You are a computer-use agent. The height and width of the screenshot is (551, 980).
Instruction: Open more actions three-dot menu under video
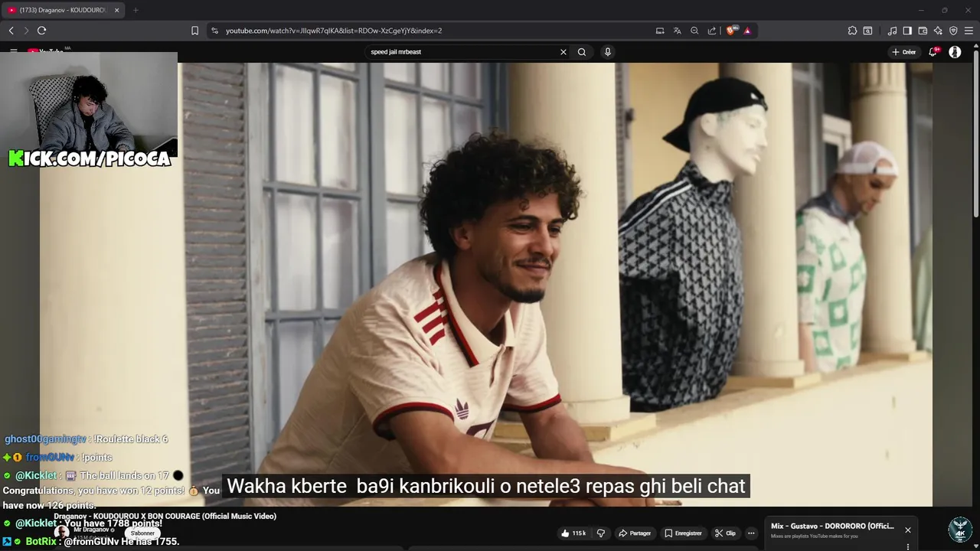[x=751, y=533]
